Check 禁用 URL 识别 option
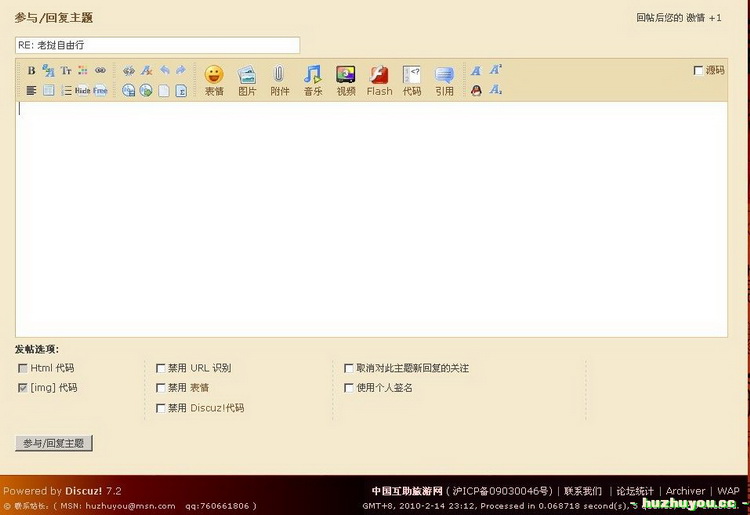Viewport: 750px width, 515px height. click(x=161, y=368)
